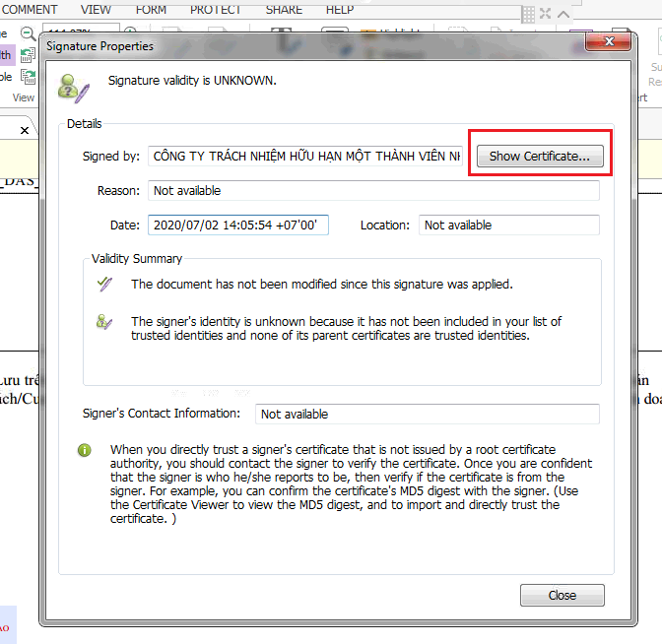The width and height of the screenshot is (662, 644).
Task: Click the green info icon
Action: pos(85,450)
